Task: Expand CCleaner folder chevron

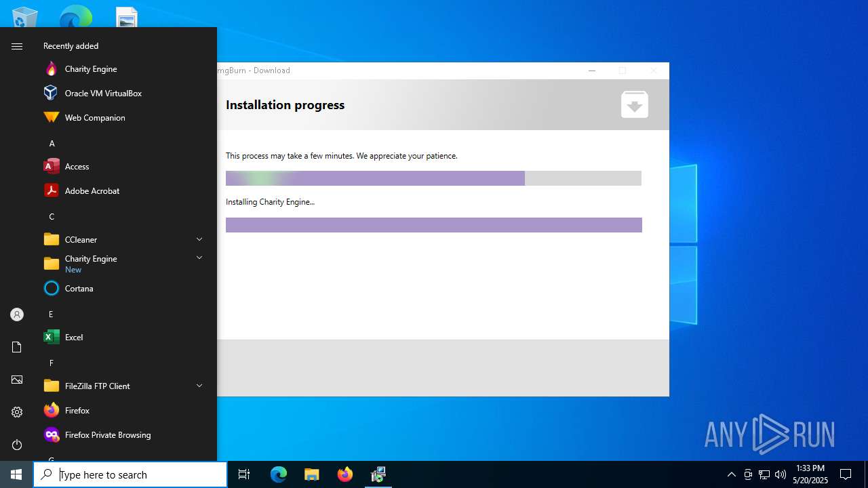Action: coord(199,239)
